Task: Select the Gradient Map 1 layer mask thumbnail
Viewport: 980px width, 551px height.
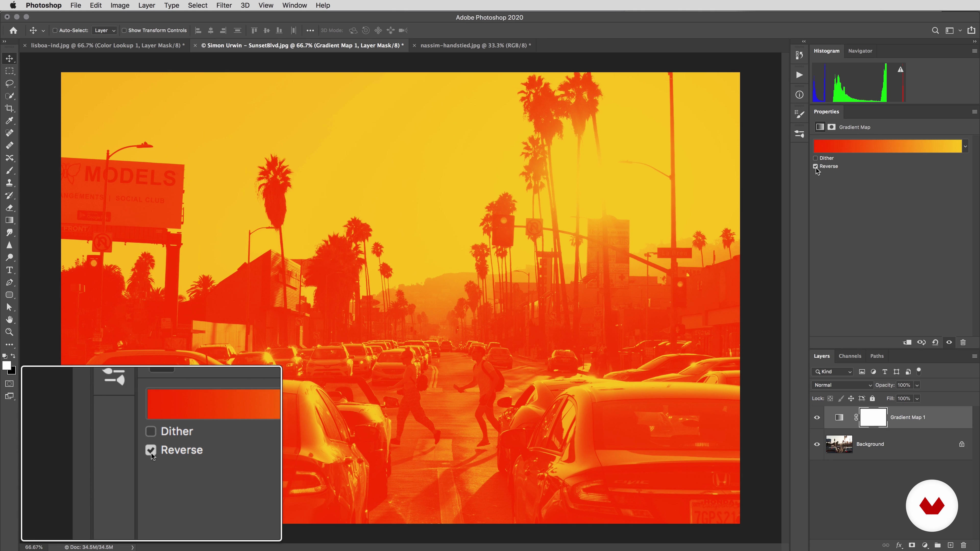Action: pyautogui.click(x=873, y=417)
